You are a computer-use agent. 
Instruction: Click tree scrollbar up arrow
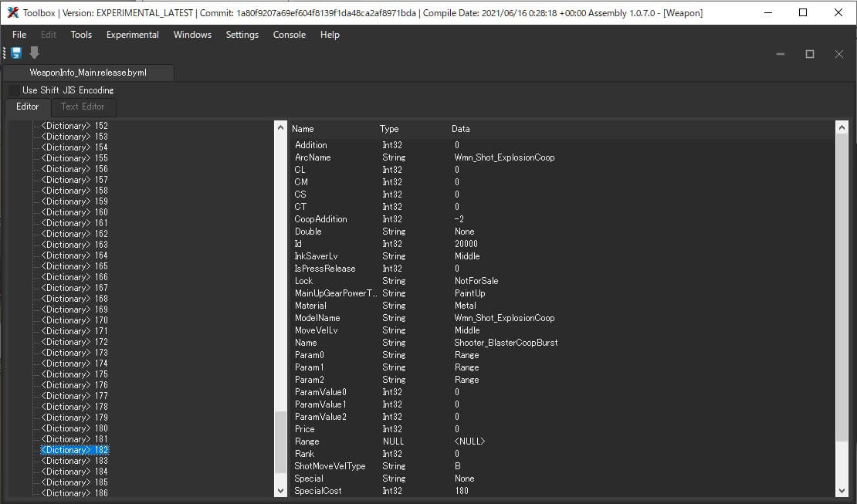[280, 127]
